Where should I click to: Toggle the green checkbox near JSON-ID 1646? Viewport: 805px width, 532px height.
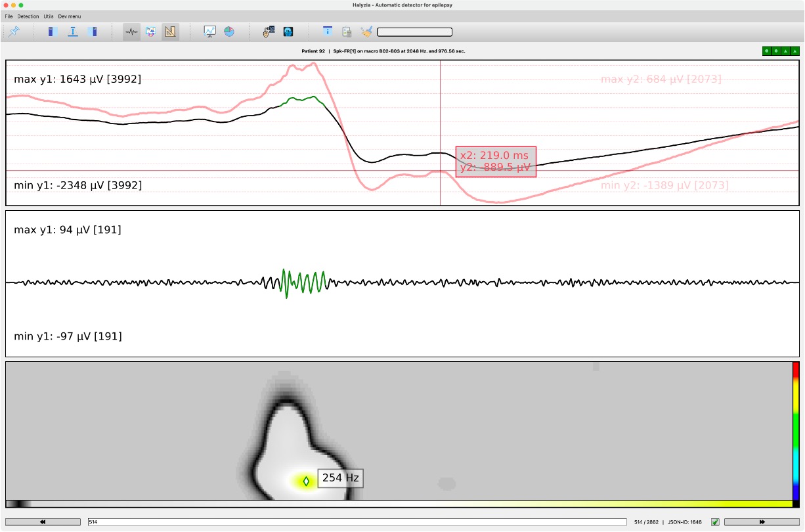pos(715,521)
